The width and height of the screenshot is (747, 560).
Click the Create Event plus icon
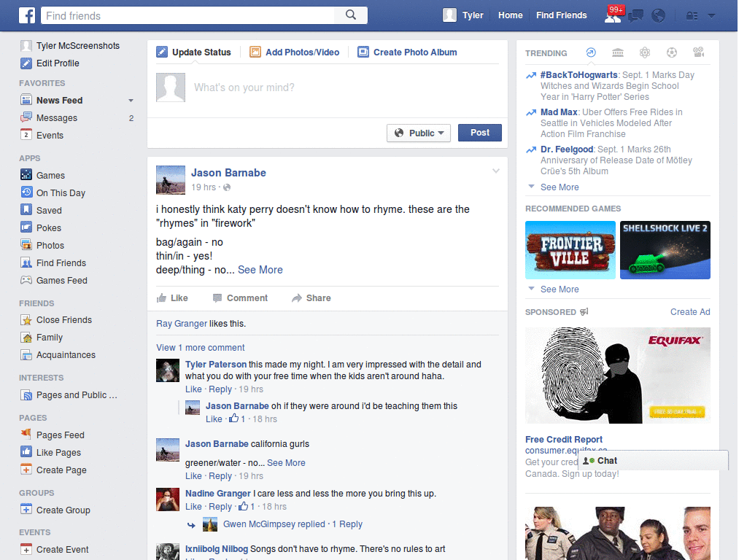tap(26, 549)
